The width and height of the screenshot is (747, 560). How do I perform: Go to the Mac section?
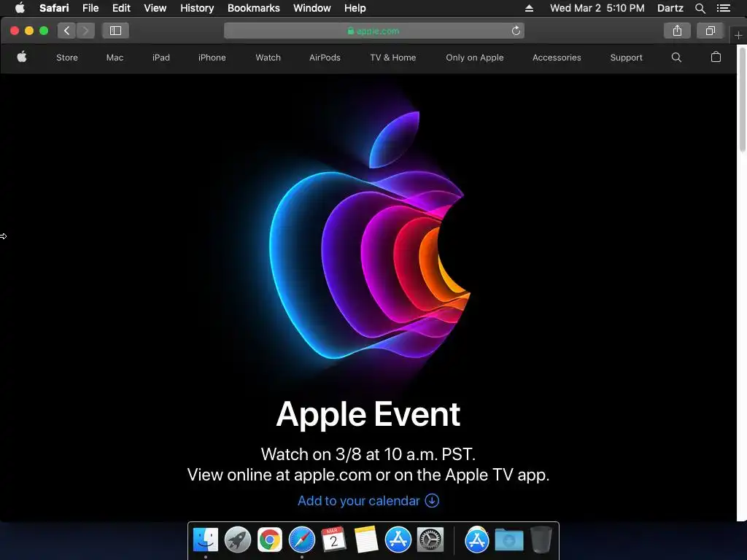(x=115, y=58)
